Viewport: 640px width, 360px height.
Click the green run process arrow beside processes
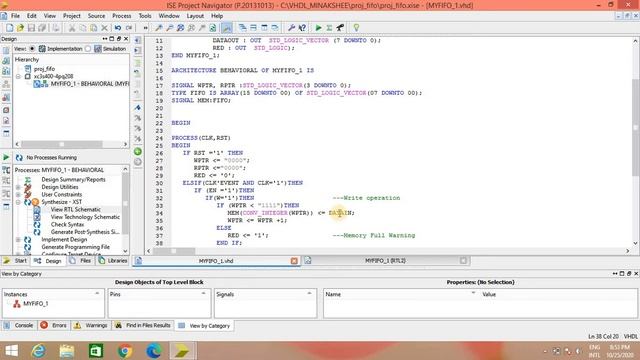click(x=6, y=157)
